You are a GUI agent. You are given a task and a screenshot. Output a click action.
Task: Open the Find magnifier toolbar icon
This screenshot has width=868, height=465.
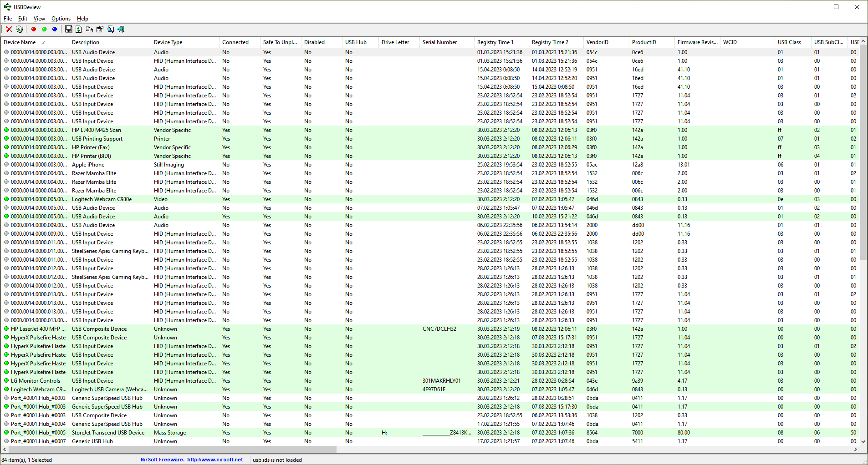(x=111, y=29)
